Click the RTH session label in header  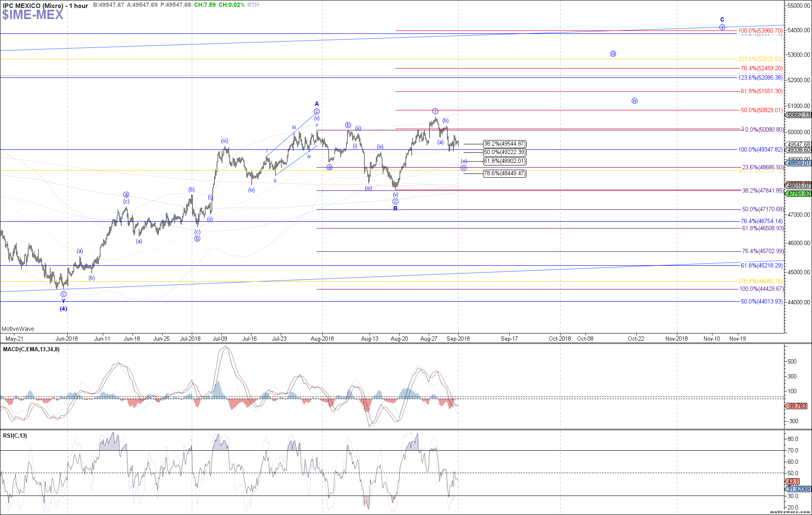tap(253, 5)
